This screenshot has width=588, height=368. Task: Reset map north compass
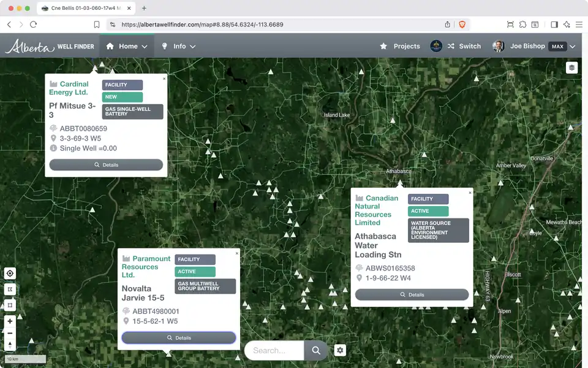pos(10,345)
